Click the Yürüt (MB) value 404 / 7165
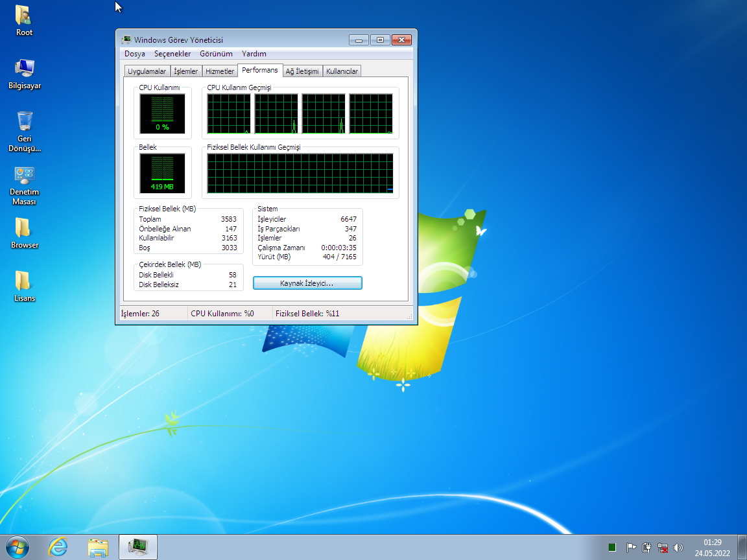 pyautogui.click(x=339, y=257)
